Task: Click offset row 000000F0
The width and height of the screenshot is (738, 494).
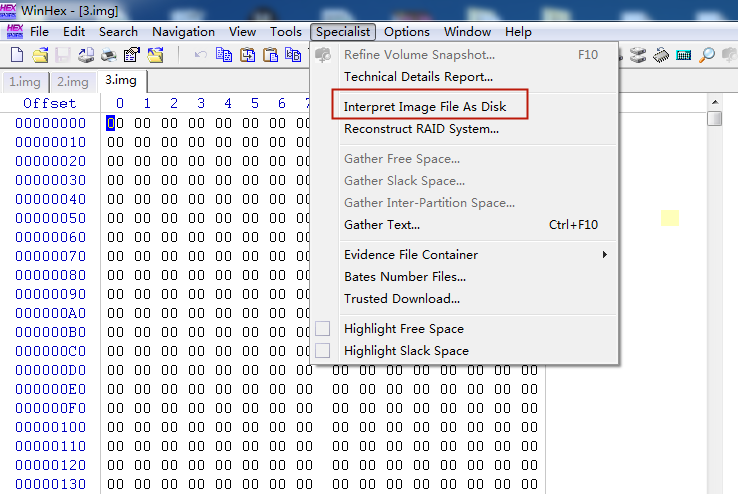Action: click(50, 408)
